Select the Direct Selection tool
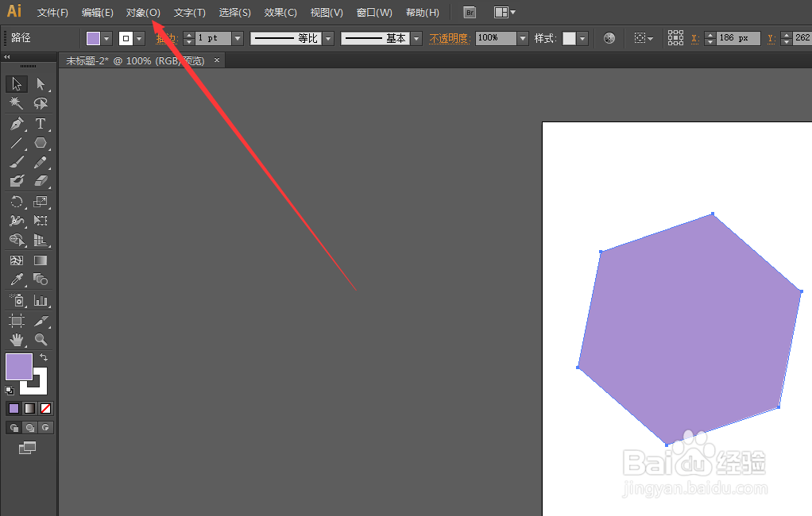This screenshot has height=516, width=812. click(x=41, y=84)
